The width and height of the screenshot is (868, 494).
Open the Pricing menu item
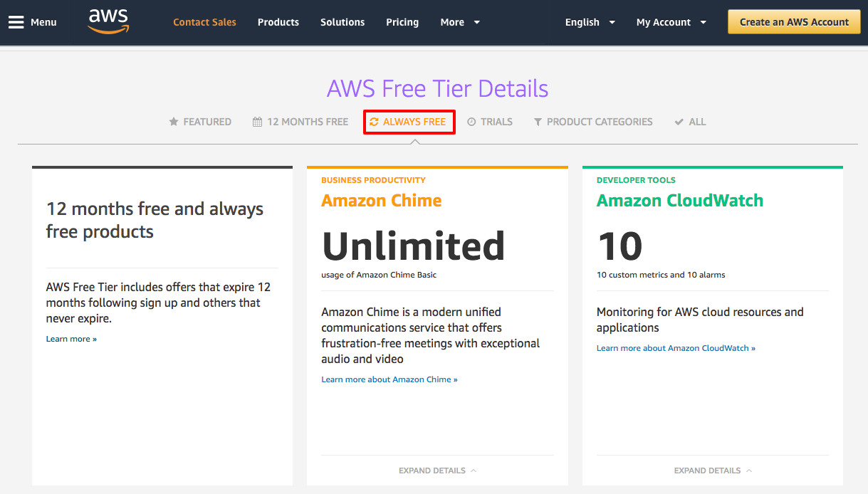pos(402,22)
